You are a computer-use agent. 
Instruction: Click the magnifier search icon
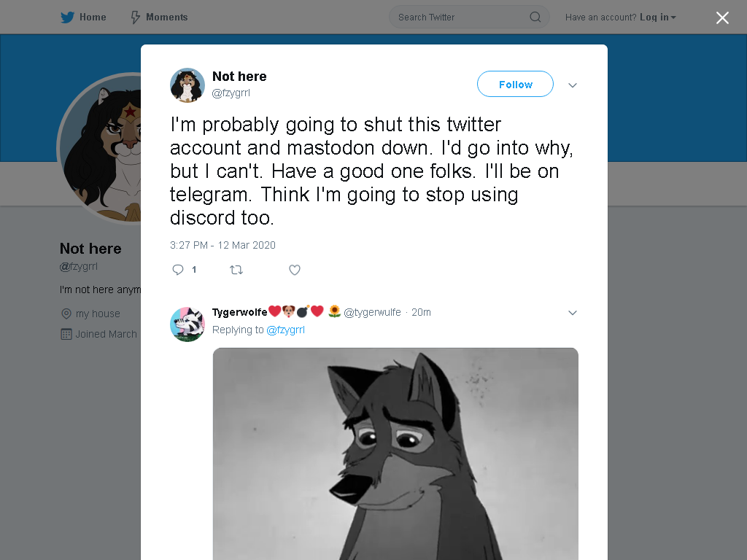point(535,17)
